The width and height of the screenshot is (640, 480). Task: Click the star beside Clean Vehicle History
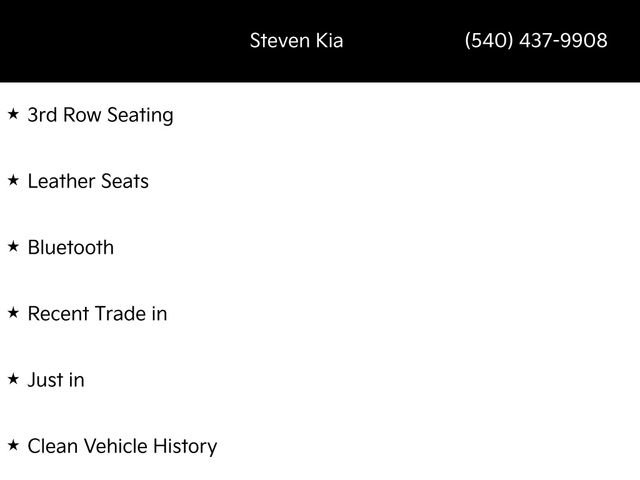pos(13,445)
